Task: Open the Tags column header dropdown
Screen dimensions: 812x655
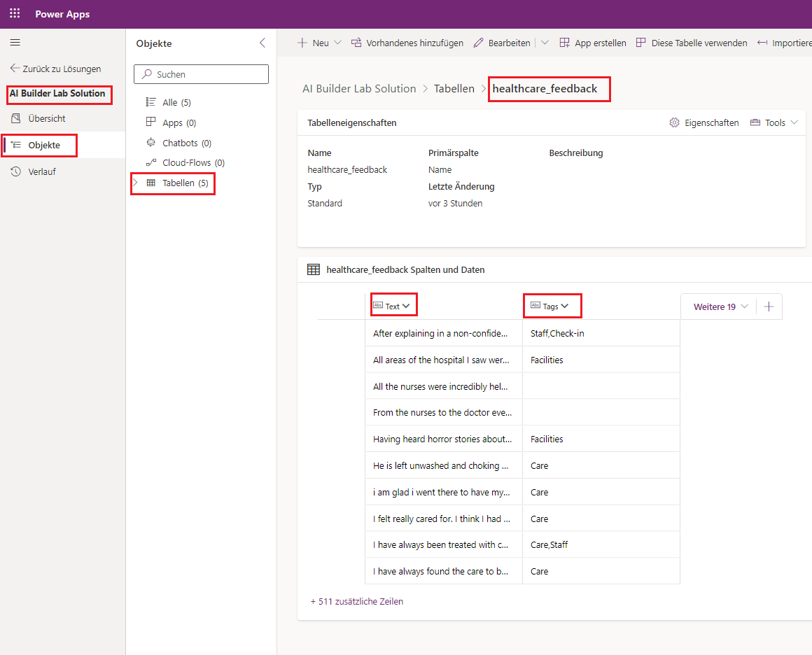Action: [565, 306]
